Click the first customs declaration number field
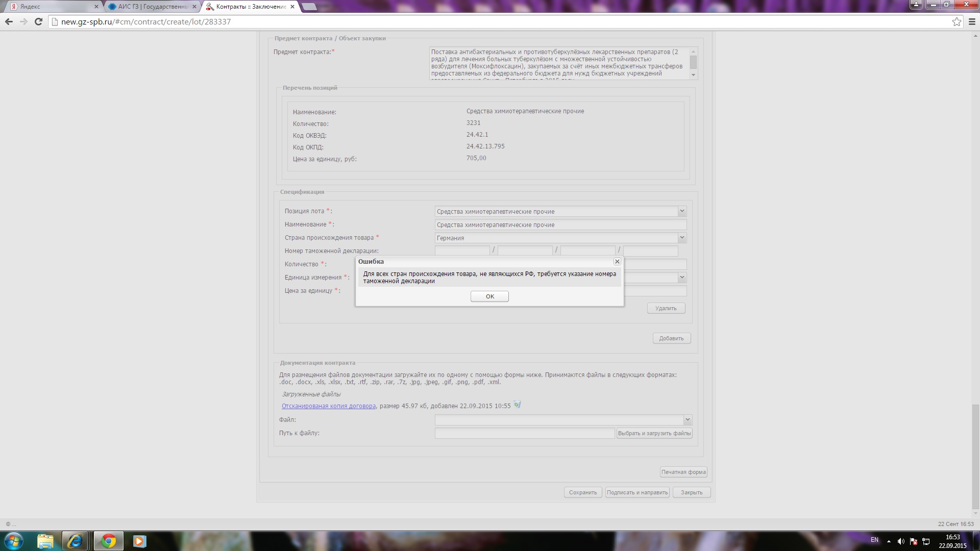This screenshot has height=551, width=980. coord(462,251)
